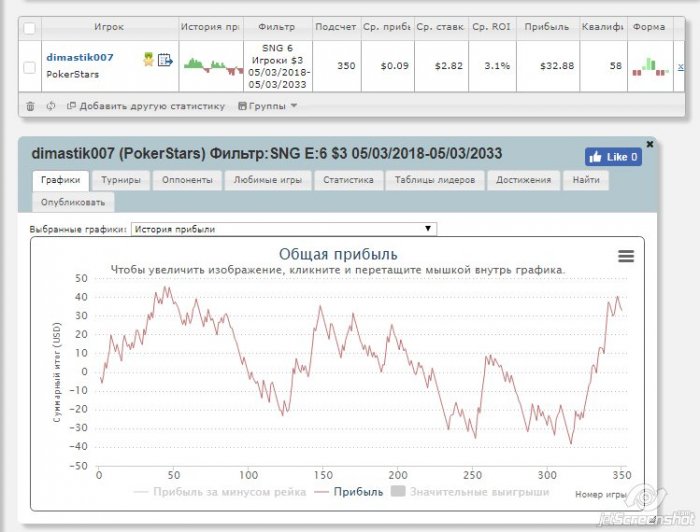Open the chart hamburger export menu
This screenshot has height=532, width=700.
tap(626, 256)
